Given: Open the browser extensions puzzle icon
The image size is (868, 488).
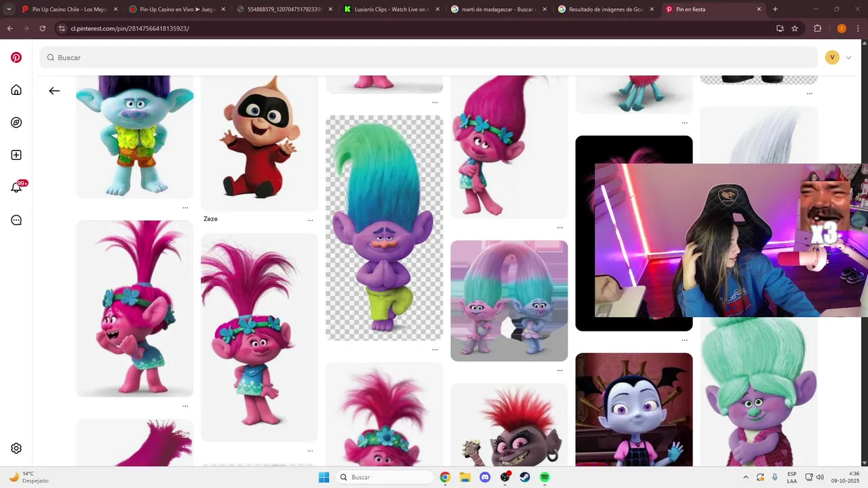Looking at the screenshot, I should [817, 28].
